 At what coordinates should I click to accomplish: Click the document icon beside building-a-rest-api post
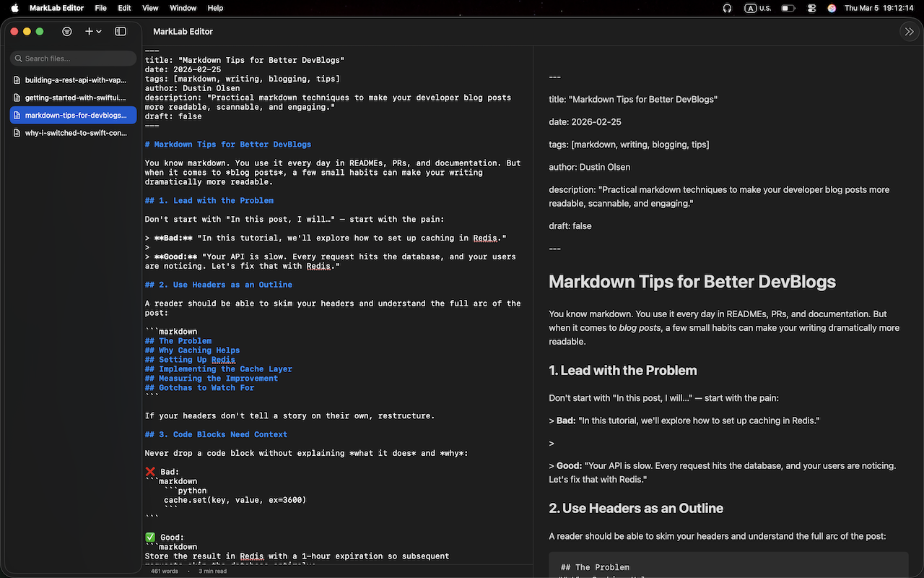[16, 79]
